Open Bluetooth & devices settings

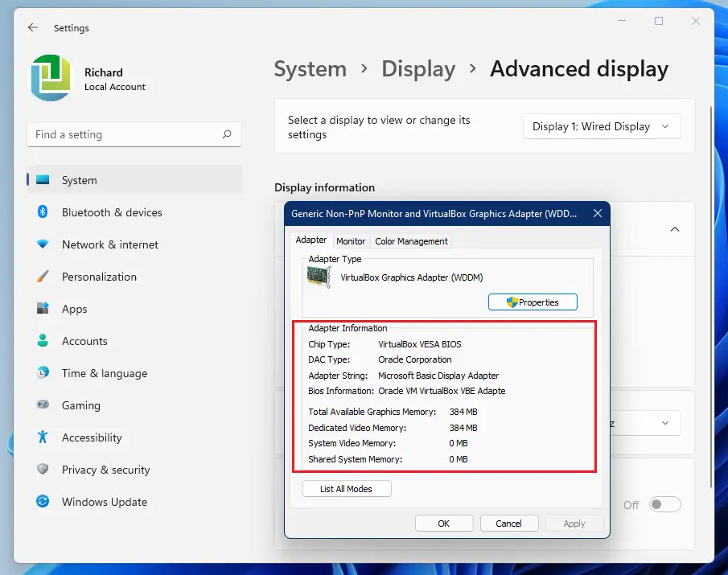pos(134,212)
